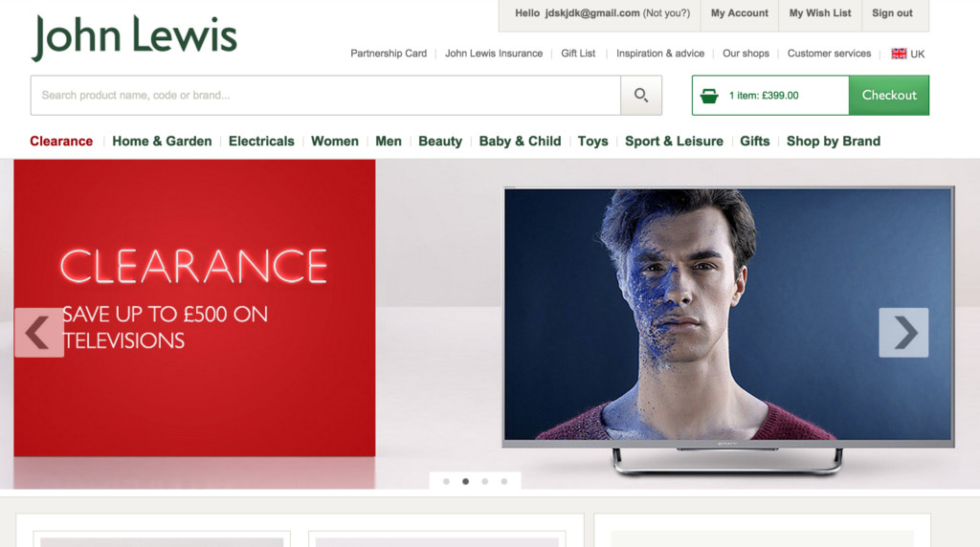The width and height of the screenshot is (980, 547).
Task: Open My Account
Action: pyautogui.click(x=740, y=13)
